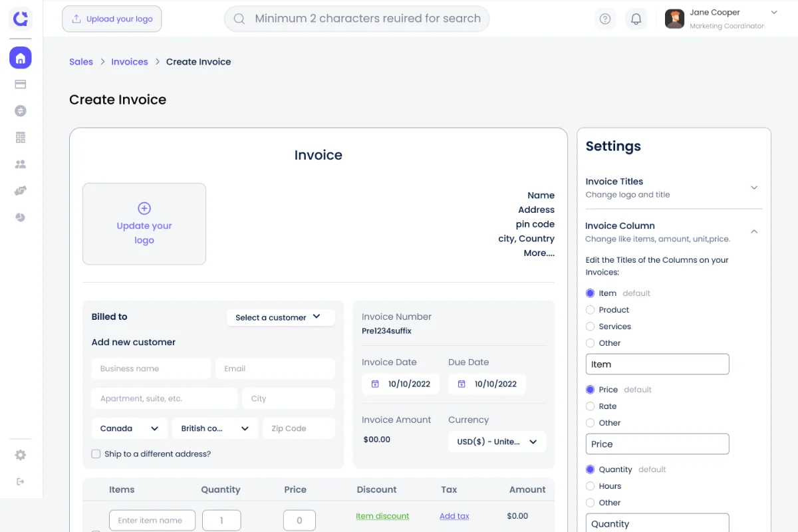Open the pie chart icon in sidebar
The height and width of the screenshot is (532, 798).
pyautogui.click(x=21, y=217)
